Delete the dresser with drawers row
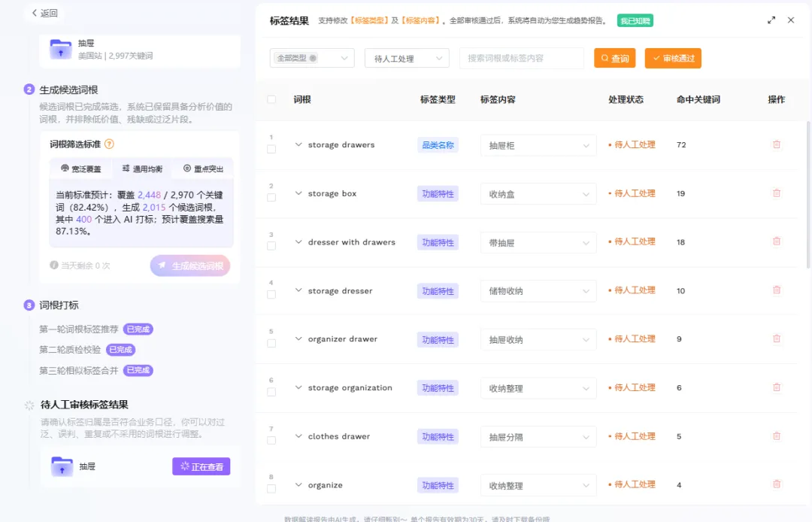The height and width of the screenshot is (522, 812). click(776, 241)
